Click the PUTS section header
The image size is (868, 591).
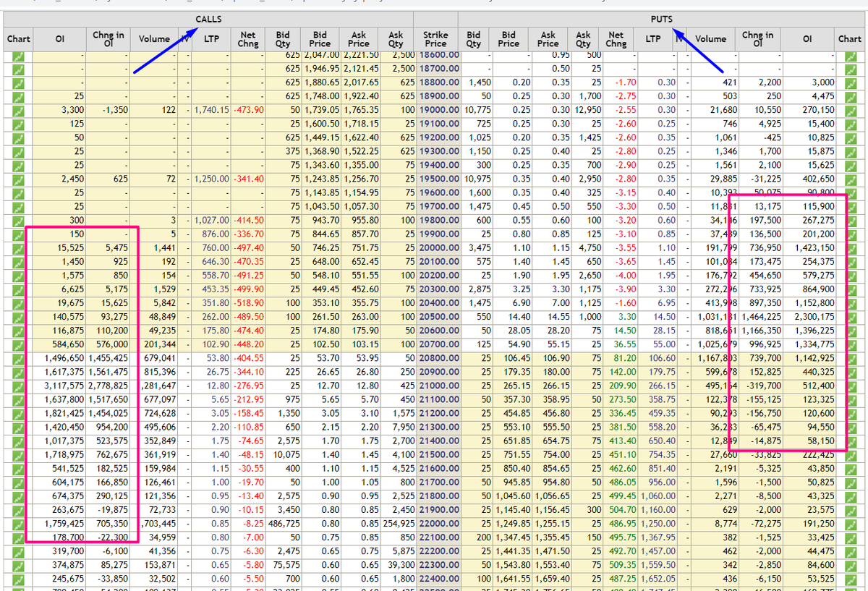[661, 19]
